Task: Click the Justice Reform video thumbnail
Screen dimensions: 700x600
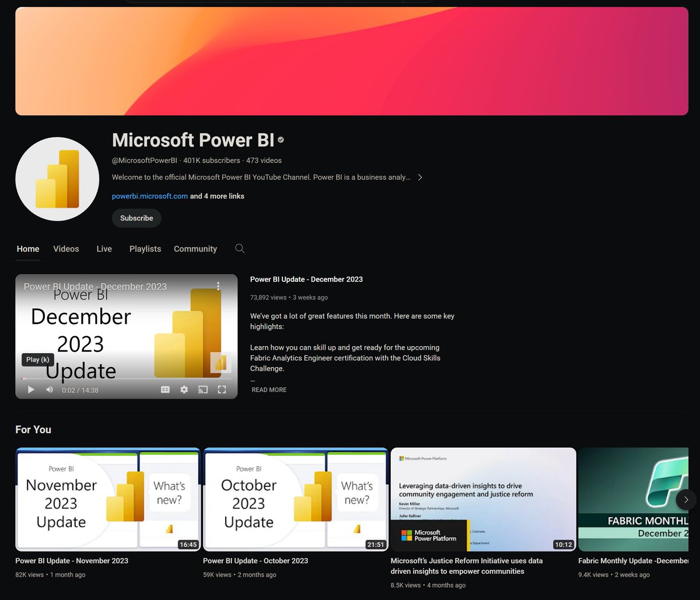Action: click(483, 500)
